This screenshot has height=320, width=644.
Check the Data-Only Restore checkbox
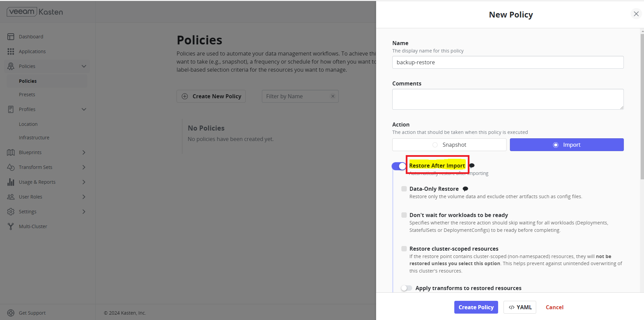[x=404, y=189]
